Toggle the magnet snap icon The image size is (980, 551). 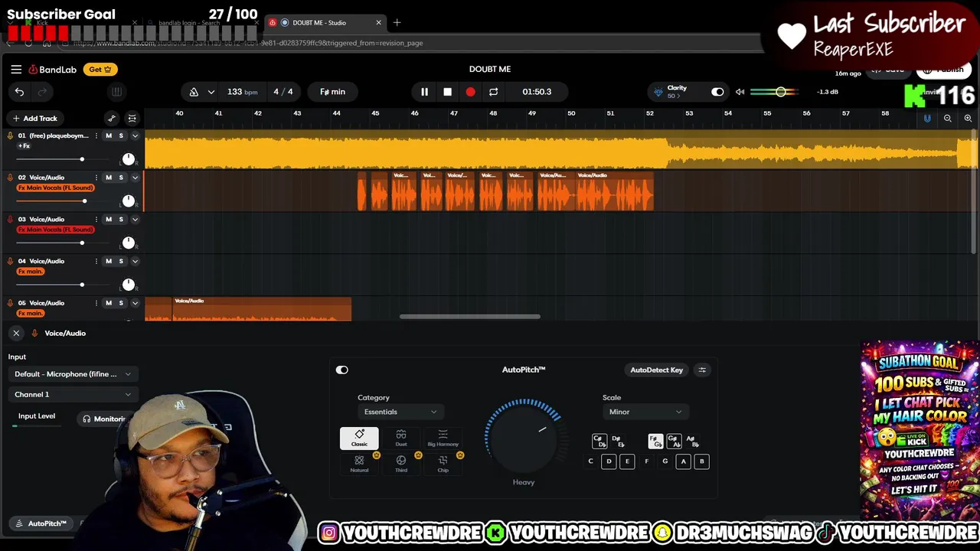click(927, 119)
